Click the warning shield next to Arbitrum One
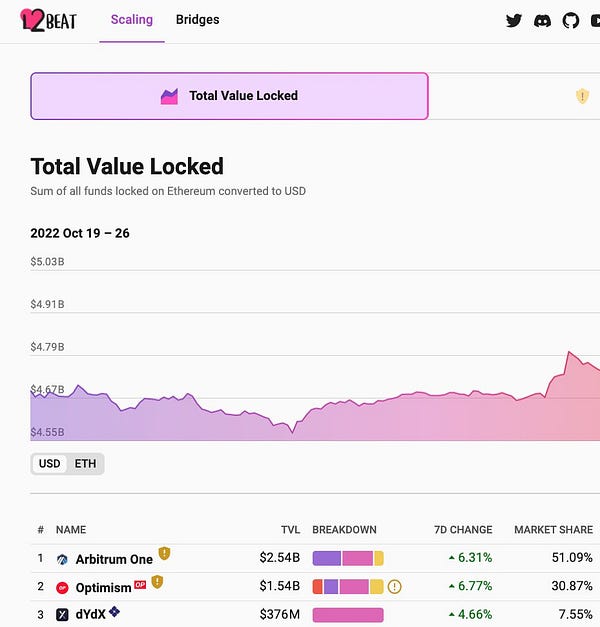Image resolution: width=600 pixels, height=627 pixels. [x=164, y=553]
